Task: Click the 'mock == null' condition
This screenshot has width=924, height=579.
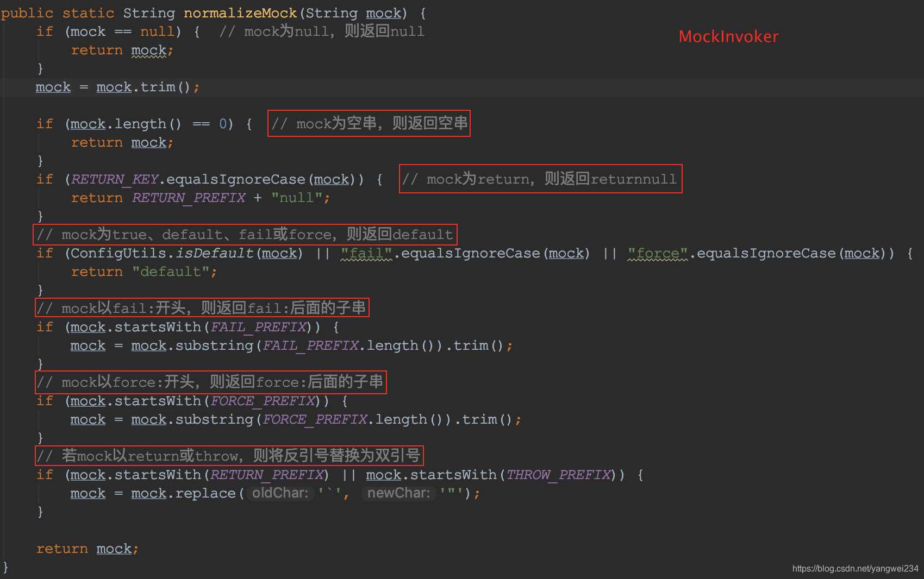Action: (x=122, y=32)
